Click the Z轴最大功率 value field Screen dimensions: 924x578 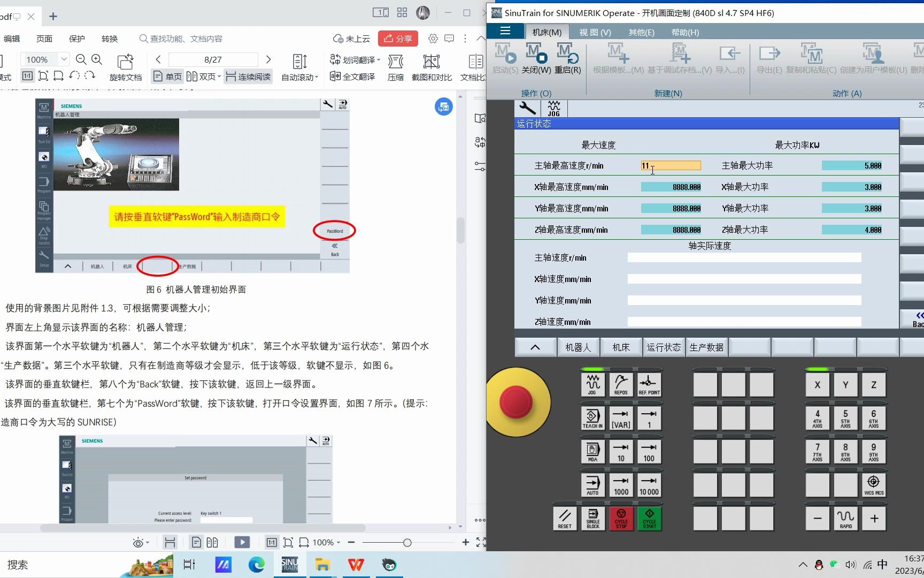click(852, 230)
